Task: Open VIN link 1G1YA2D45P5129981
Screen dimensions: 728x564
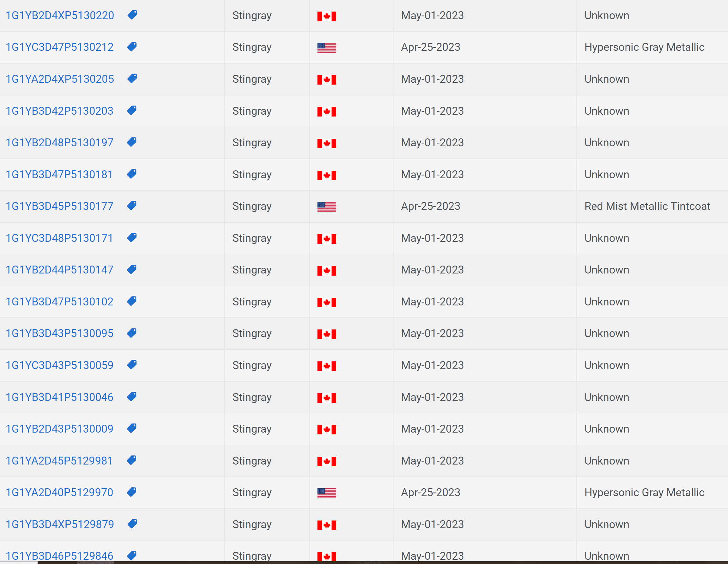Action: 59,461
